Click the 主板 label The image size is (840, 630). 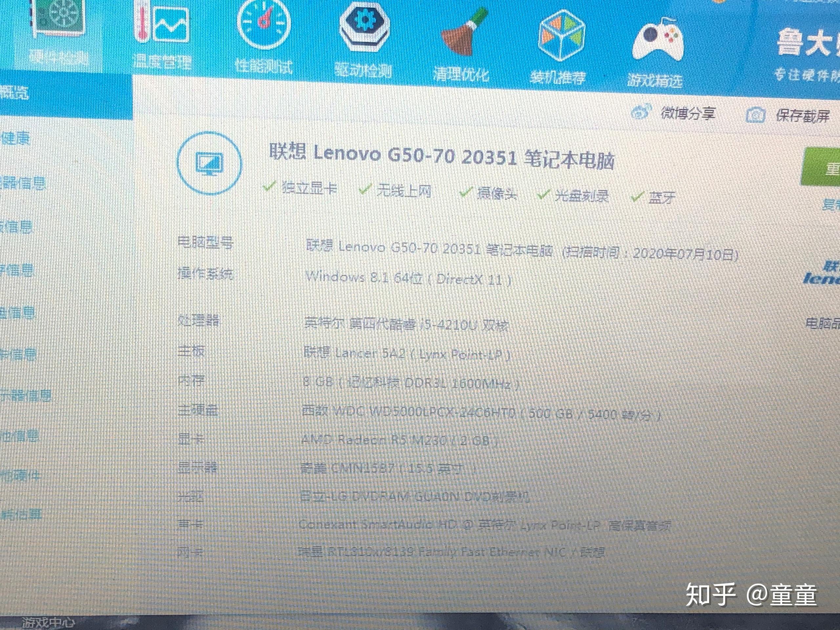(191, 351)
